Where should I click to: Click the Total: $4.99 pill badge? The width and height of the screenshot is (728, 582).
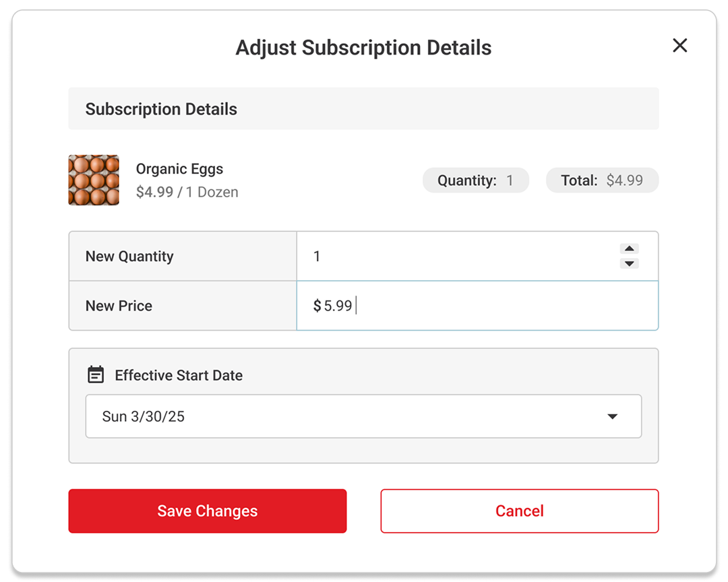coord(601,181)
